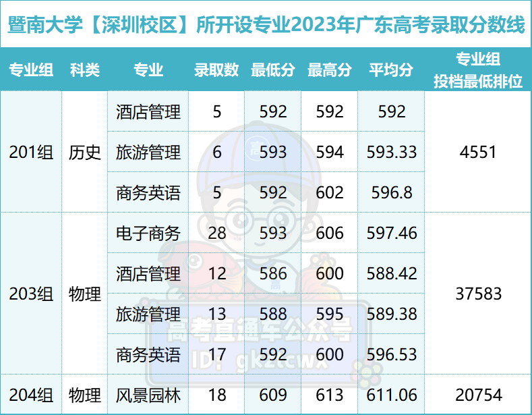Viewport: 532px width, 415px height.
Task: Click 物理 in the 203组 row
Action: click(x=85, y=294)
